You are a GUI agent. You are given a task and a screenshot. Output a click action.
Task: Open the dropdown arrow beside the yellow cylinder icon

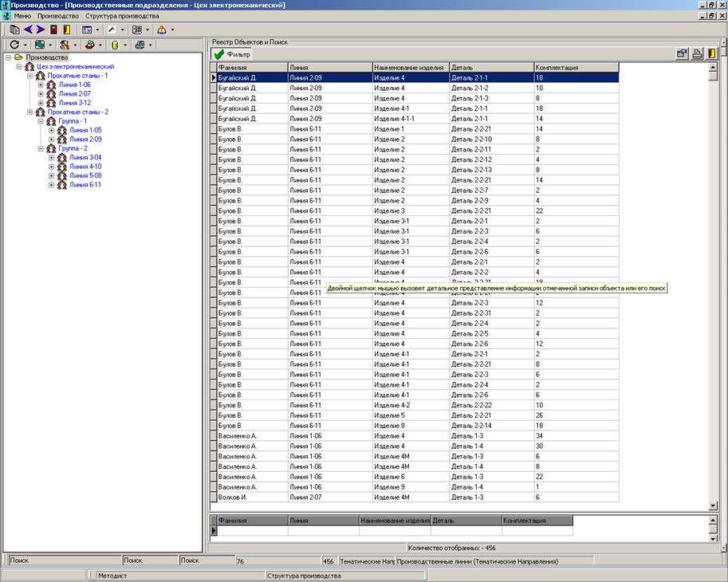[x=125, y=45]
